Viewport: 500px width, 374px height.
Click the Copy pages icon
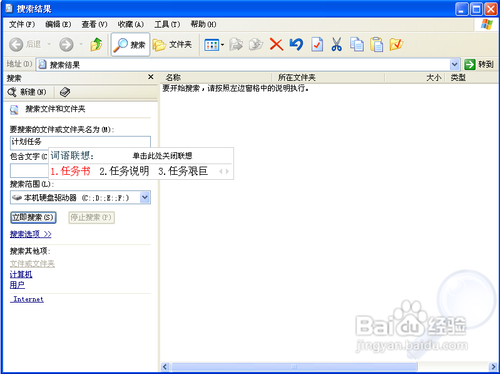coord(357,44)
